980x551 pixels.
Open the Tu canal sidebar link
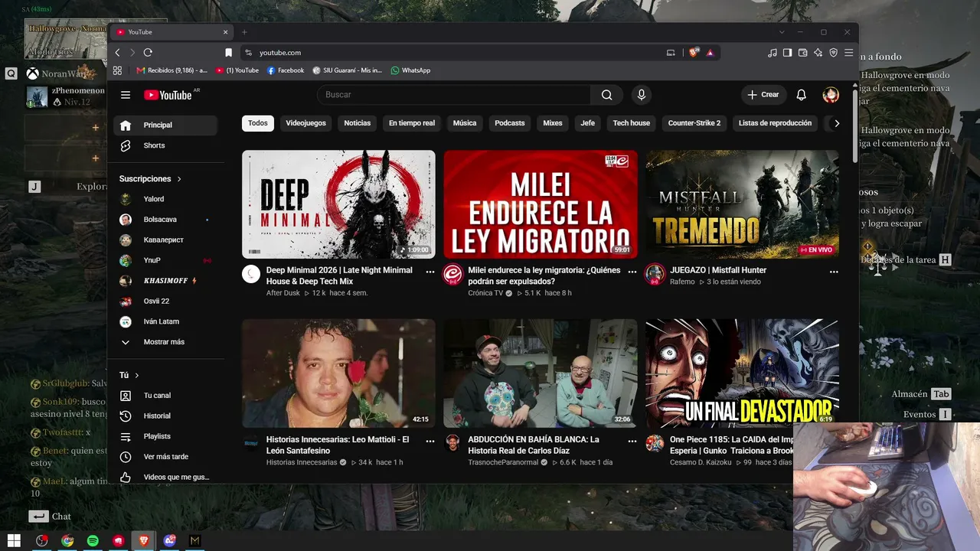coord(165,396)
